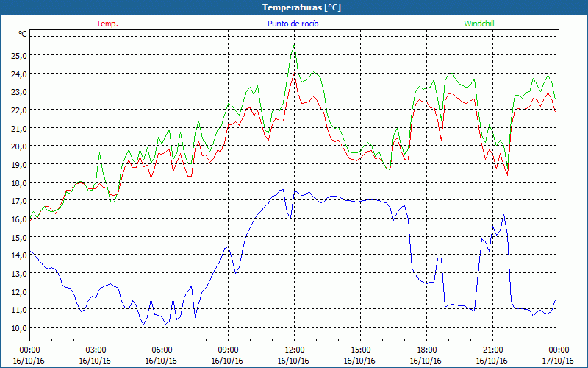The width and height of the screenshot is (588, 368).
Task: Click the 17,0 y-axis value
Action: [x=19, y=201]
